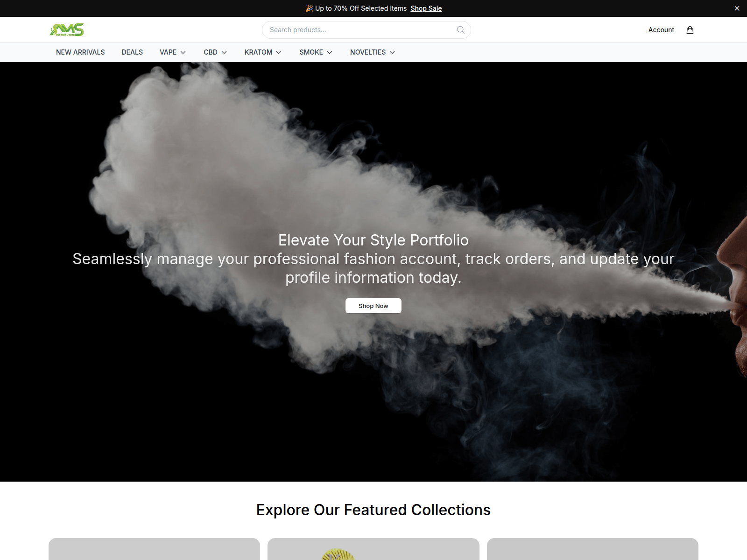This screenshot has width=747, height=560.
Task: Click the 'Elevate Your Style Portfolio' headline
Action: (x=373, y=240)
